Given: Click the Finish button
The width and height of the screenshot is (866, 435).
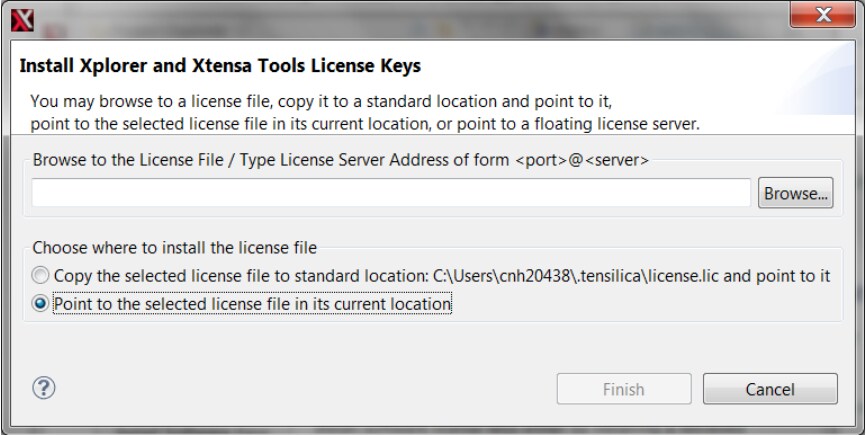Looking at the screenshot, I should pyautogui.click(x=623, y=389).
